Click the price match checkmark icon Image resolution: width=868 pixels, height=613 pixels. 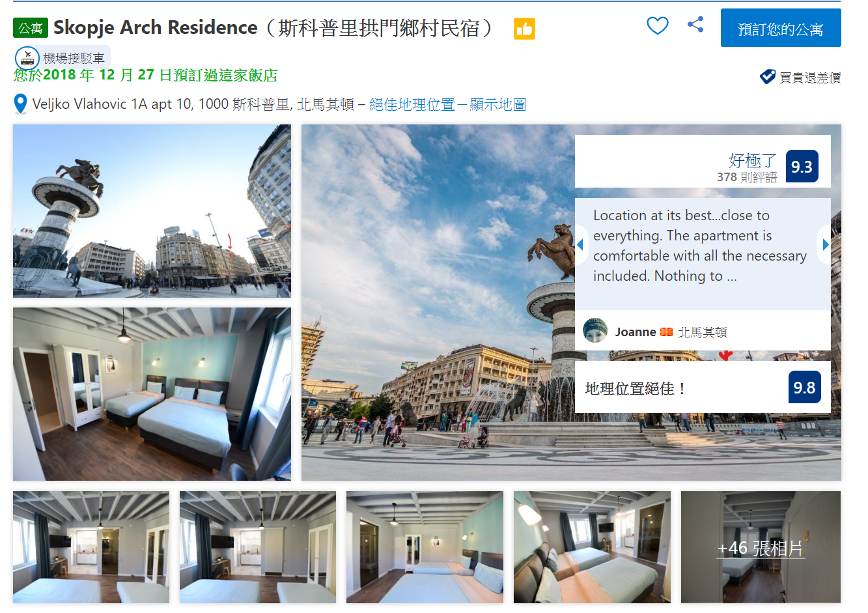[x=768, y=77]
